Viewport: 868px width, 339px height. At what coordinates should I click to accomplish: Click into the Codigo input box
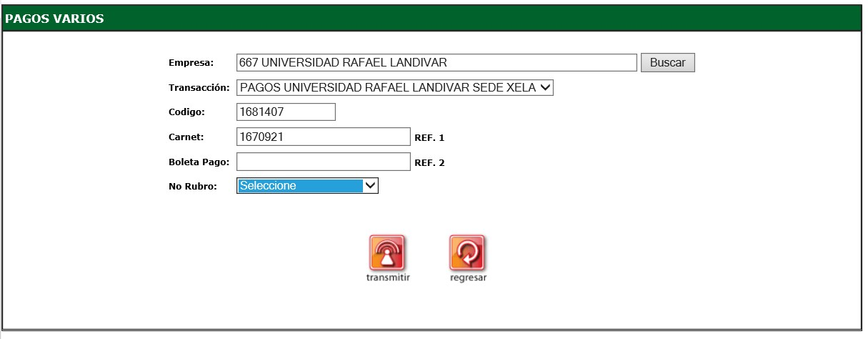pyautogui.click(x=285, y=112)
